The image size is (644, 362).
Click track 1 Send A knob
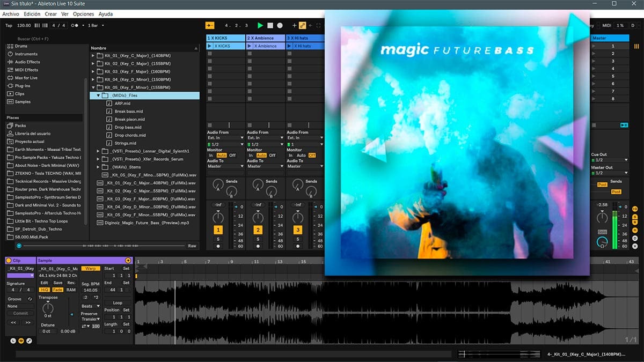[x=218, y=185]
